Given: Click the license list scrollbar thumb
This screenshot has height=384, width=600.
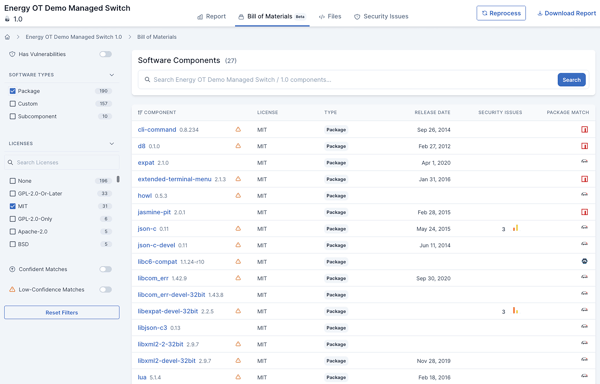Looking at the screenshot, I should click(118, 179).
